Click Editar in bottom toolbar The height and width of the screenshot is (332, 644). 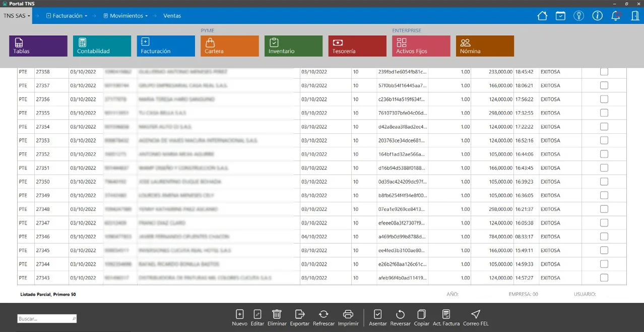pos(257,317)
